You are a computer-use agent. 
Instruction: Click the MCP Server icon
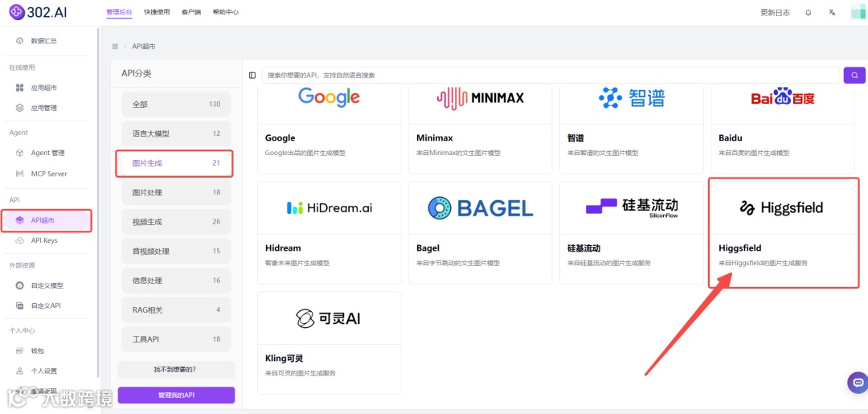click(x=20, y=174)
